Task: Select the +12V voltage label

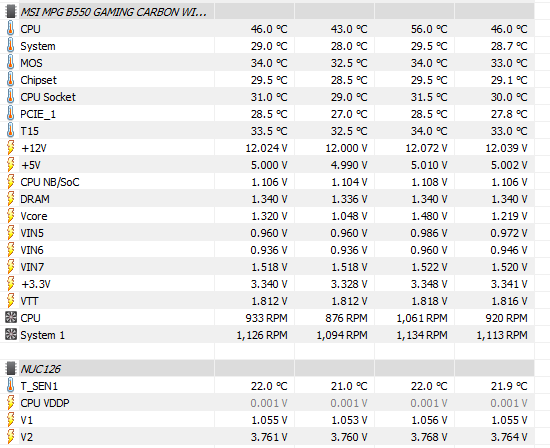Action: [34, 148]
